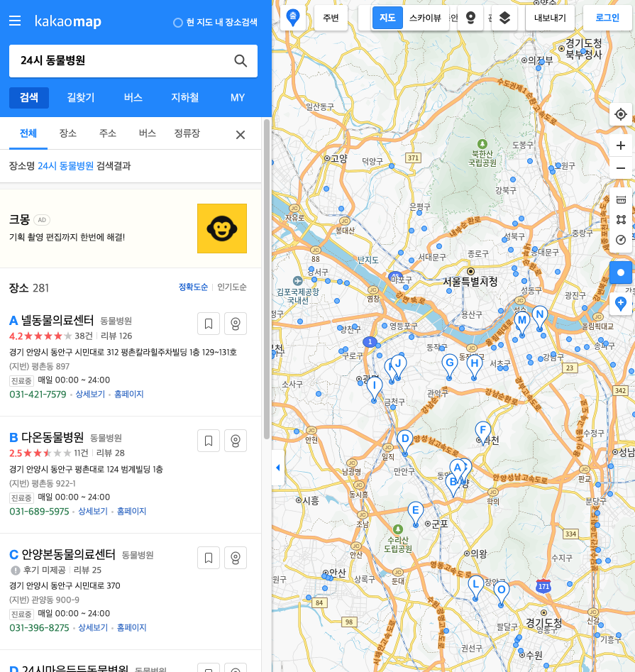Select the area measurement tool
This screenshot has width=635, height=672.
[621, 219]
